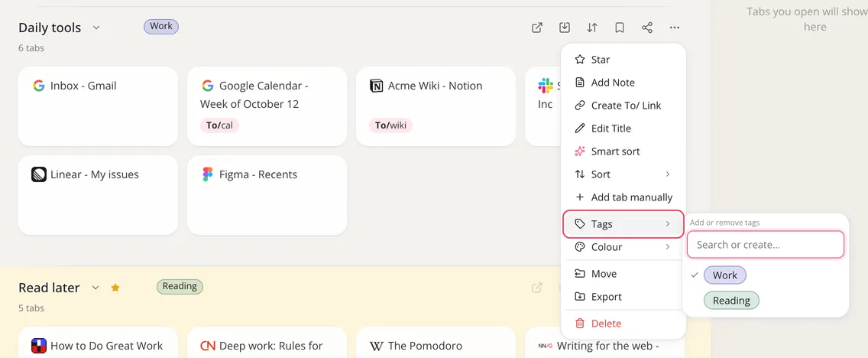Choose Add Note from the menu
This screenshot has width=868, height=358.
tap(623, 83)
